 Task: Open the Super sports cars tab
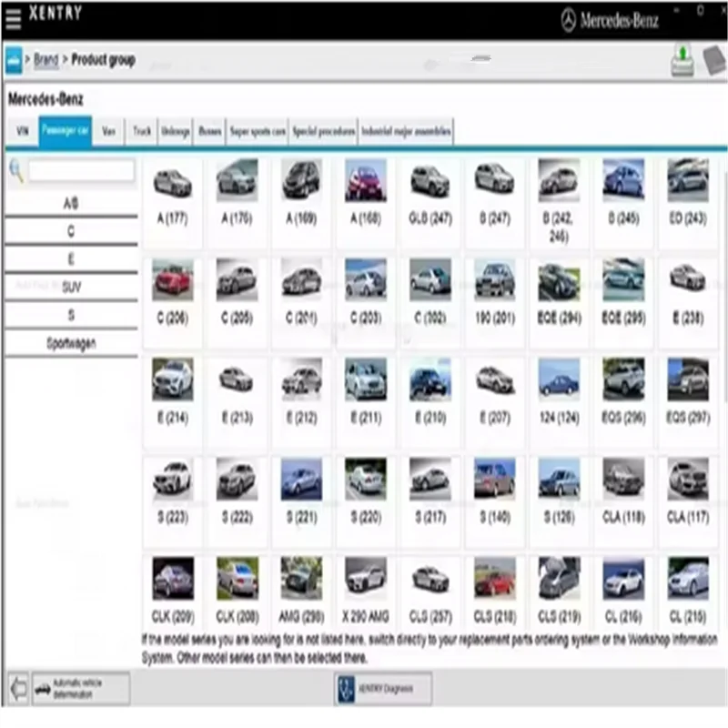coord(258,131)
